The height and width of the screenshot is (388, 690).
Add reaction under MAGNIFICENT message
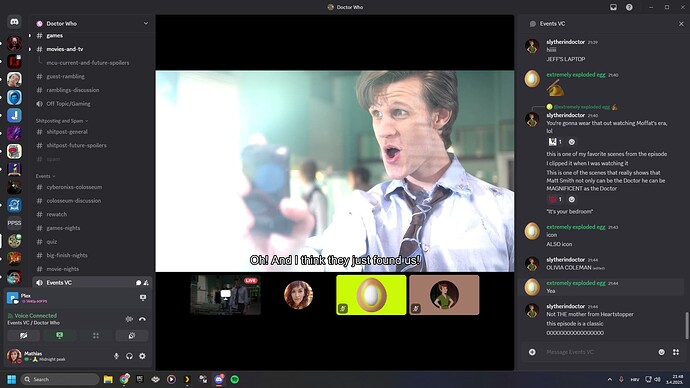pos(572,200)
